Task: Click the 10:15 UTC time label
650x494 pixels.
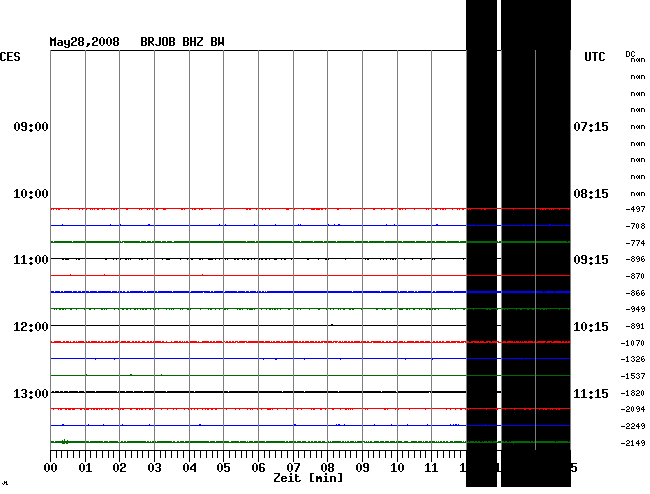Action: 591,327
